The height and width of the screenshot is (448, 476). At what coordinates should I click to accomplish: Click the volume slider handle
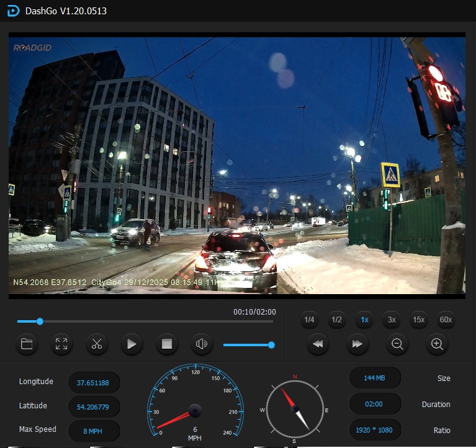(x=271, y=345)
